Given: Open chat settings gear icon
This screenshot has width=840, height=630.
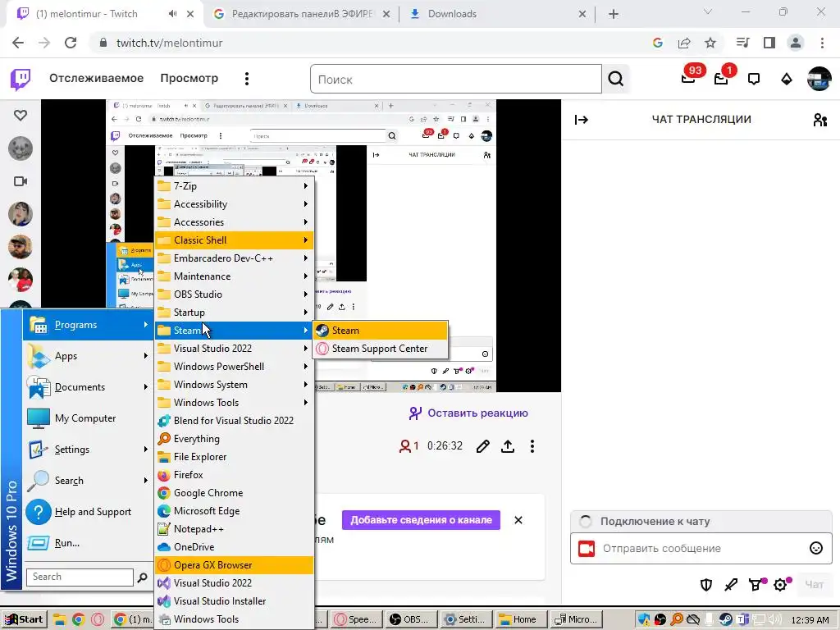Looking at the screenshot, I should point(781,584).
